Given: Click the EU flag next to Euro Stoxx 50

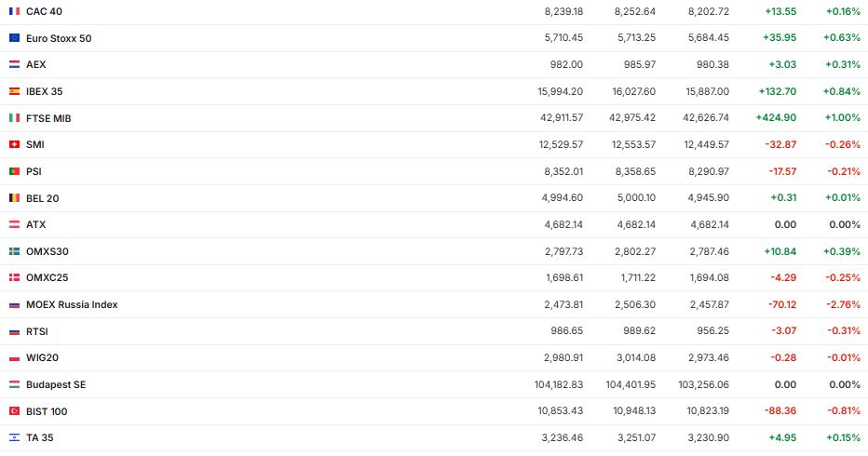Looking at the screenshot, I should tap(14, 38).
